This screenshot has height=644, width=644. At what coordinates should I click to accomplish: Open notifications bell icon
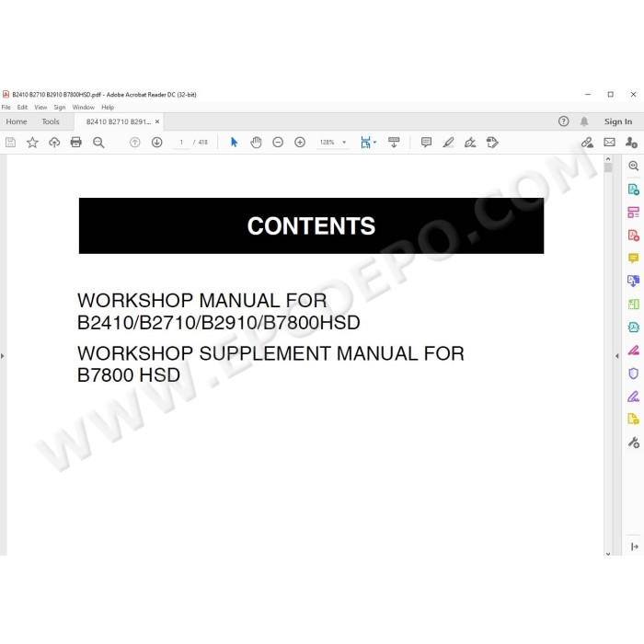click(584, 121)
